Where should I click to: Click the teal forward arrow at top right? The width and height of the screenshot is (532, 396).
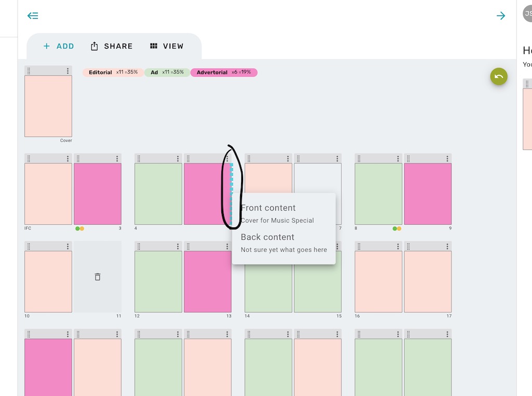tap(500, 16)
